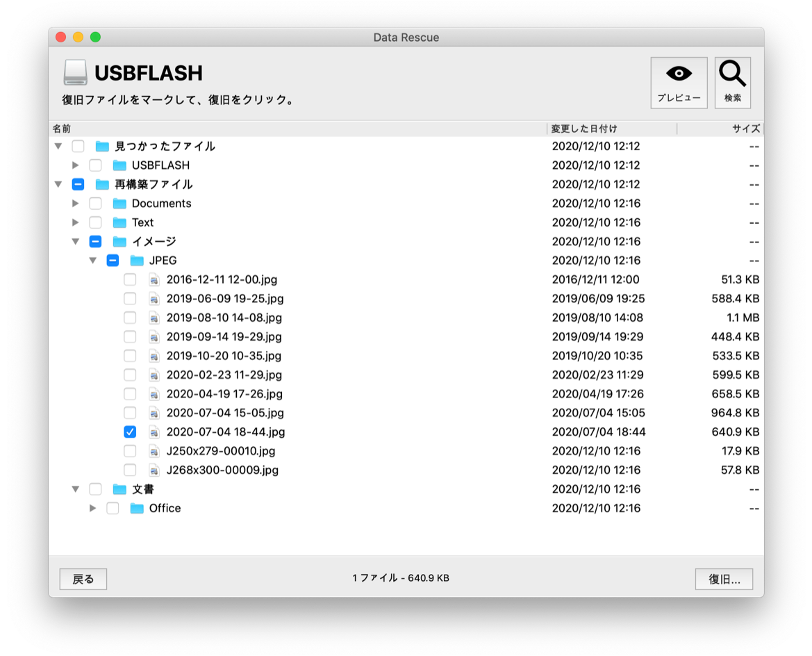Viewport: 812px width, 656px height.
Task: Click the USBFLASH drive icon in header
Action: point(75,73)
